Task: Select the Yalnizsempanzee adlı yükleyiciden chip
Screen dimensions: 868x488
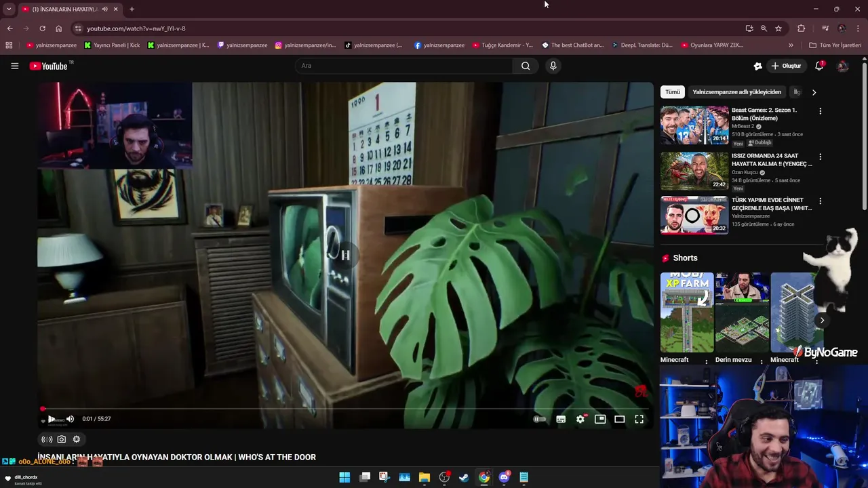Action: tap(736, 92)
